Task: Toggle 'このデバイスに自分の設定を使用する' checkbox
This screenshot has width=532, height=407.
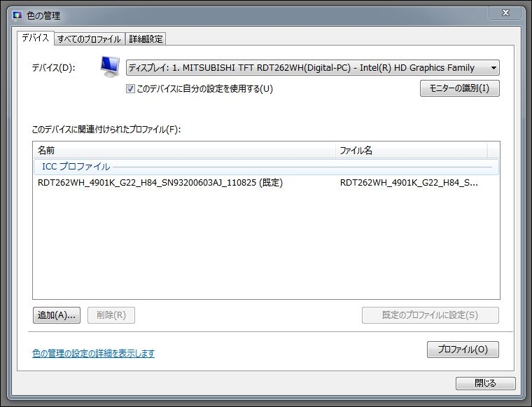Action: [130, 89]
